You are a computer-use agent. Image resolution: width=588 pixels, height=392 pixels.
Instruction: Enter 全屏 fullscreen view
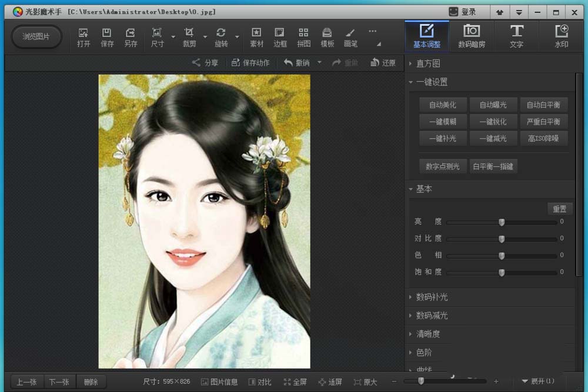pos(295,382)
